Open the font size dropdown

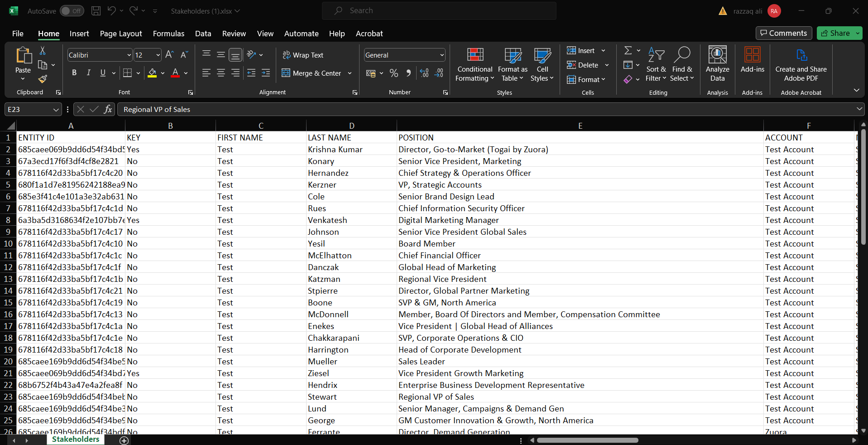[158, 55]
